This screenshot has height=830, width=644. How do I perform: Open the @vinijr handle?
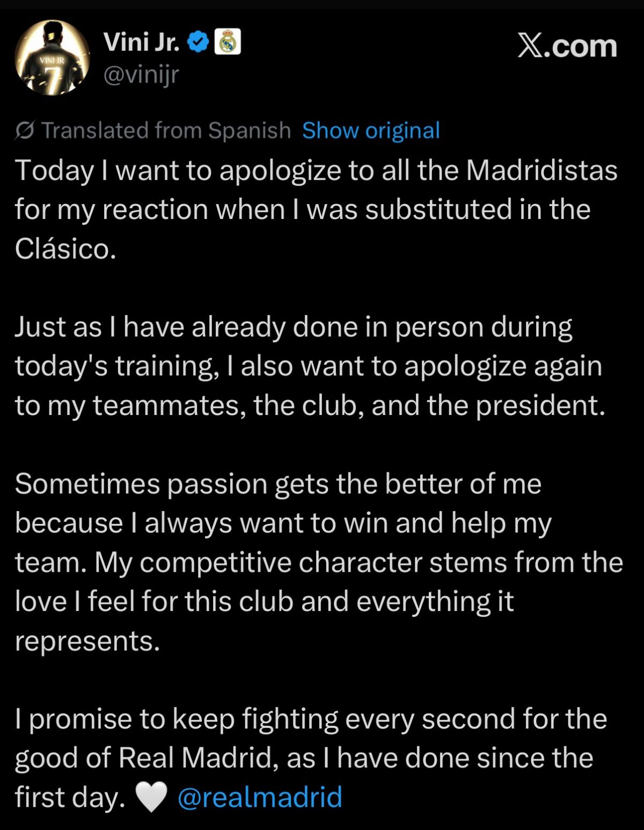click(x=141, y=75)
